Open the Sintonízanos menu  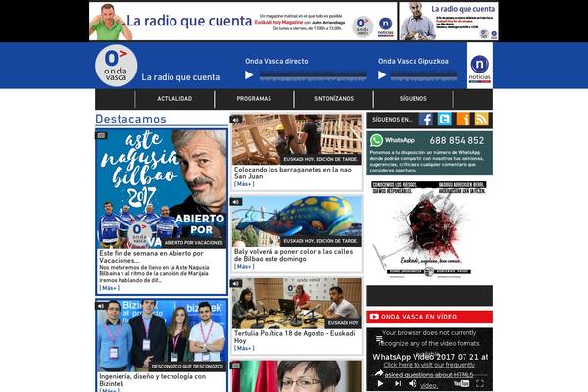pos(333,99)
